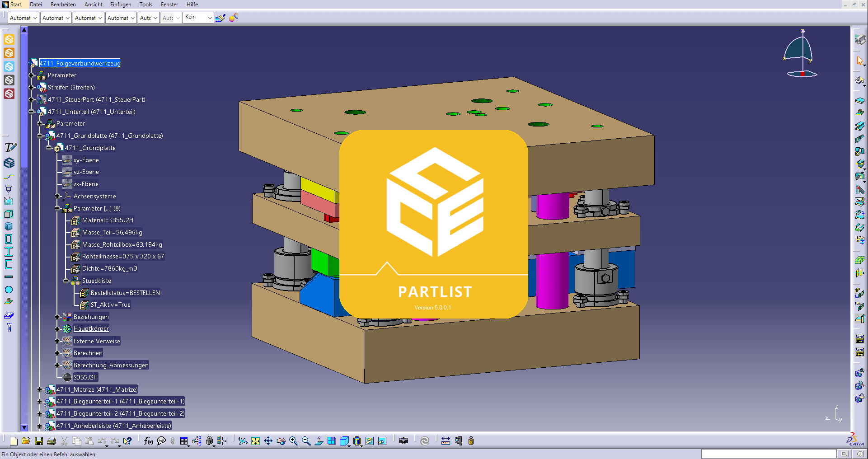The width and height of the screenshot is (868, 459).
Task: Click the Measure Between icon
Action: coord(446,441)
